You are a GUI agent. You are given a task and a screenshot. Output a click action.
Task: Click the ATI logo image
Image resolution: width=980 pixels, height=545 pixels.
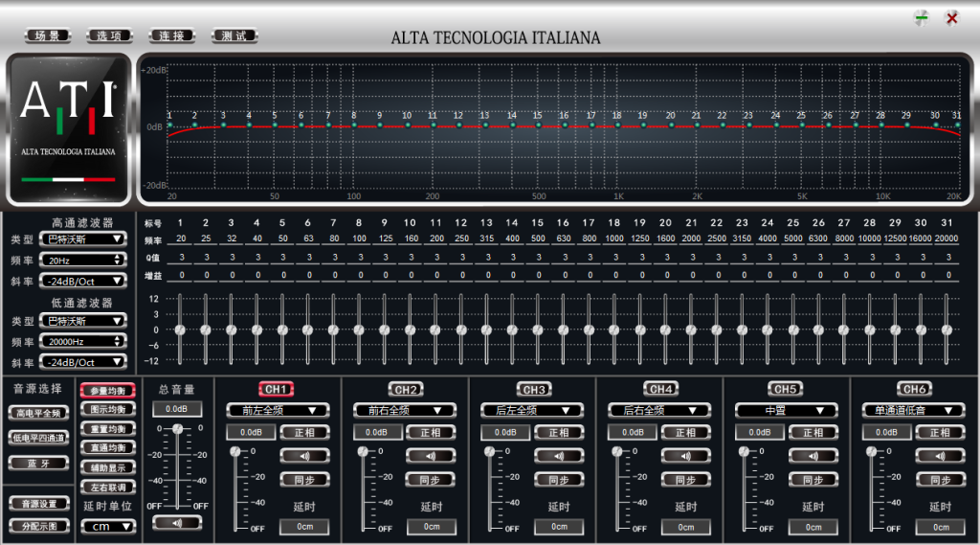(x=68, y=129)
